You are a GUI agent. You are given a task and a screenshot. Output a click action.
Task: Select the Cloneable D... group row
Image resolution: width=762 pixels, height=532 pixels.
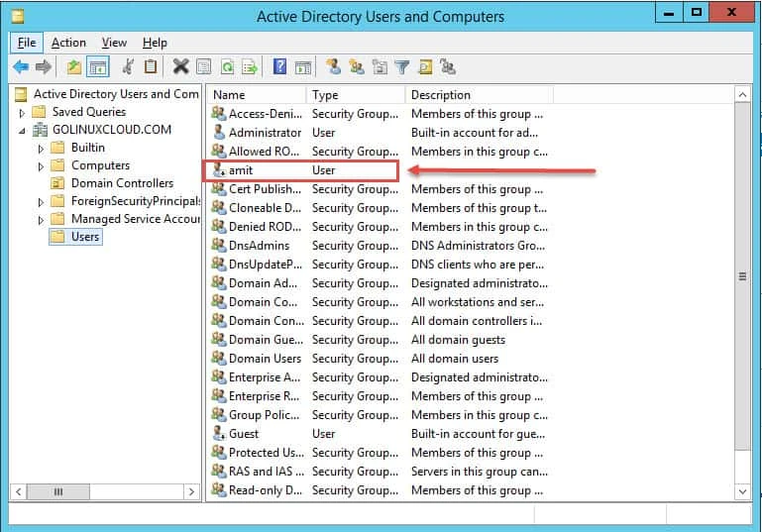[381, 208]
